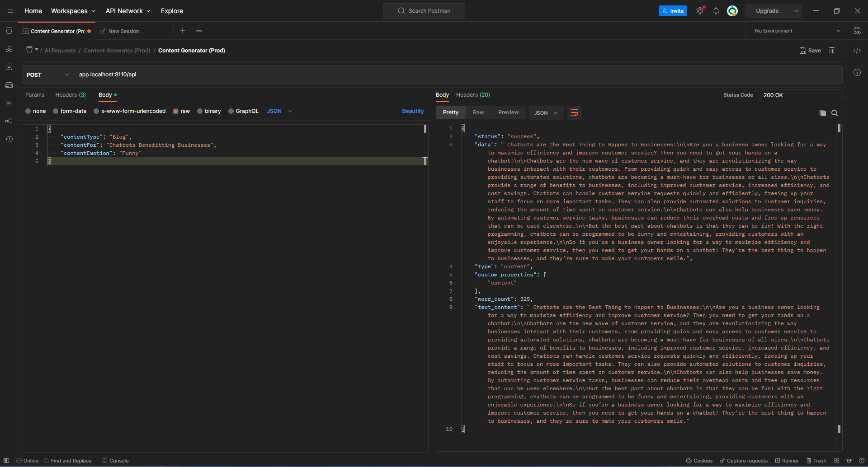Open AI Requests breadcrumb link
Screen dimensions: 868x467
tap(60, 51)
